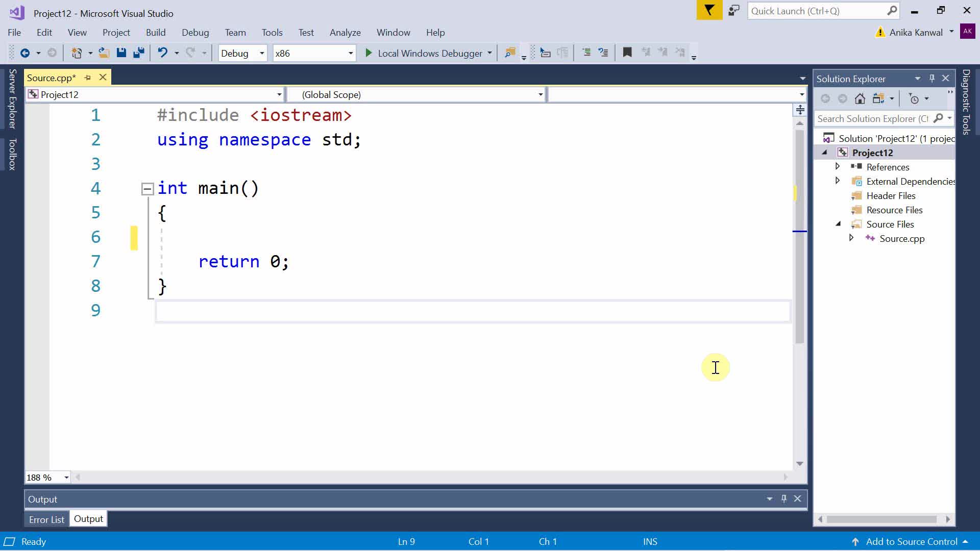Pin the Source.cpp tab

coord(87,78)
